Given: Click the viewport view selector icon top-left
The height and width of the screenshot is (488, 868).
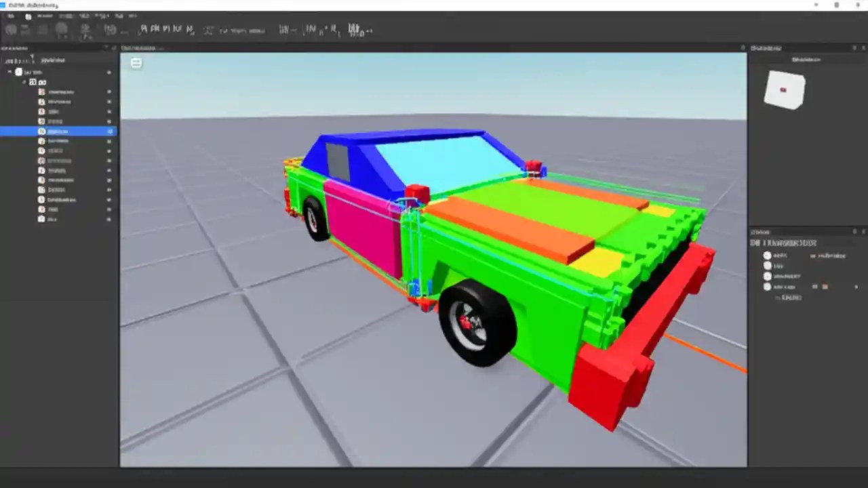Looking at the screenshot, I should click(x=136, y=62).
